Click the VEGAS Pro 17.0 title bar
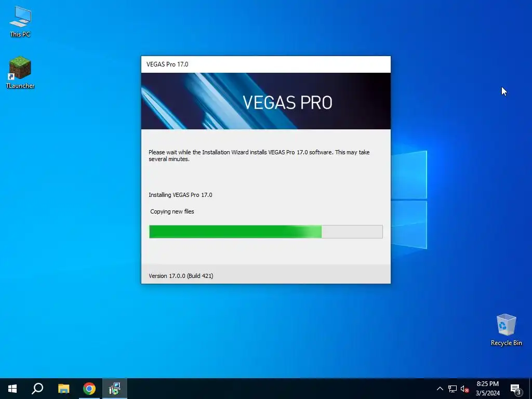Viewport: 532px width, 399px height. point(266,64)
